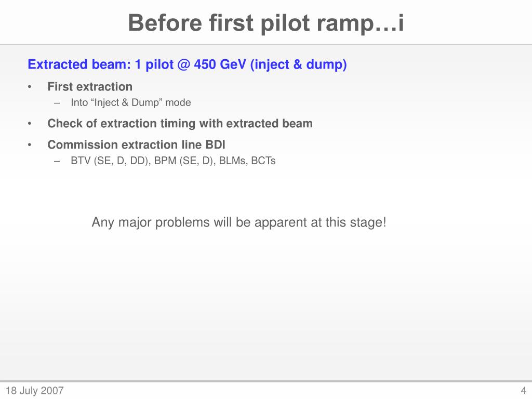Click 'Check of extraction timing with extracted beam'

click(180, 124)
